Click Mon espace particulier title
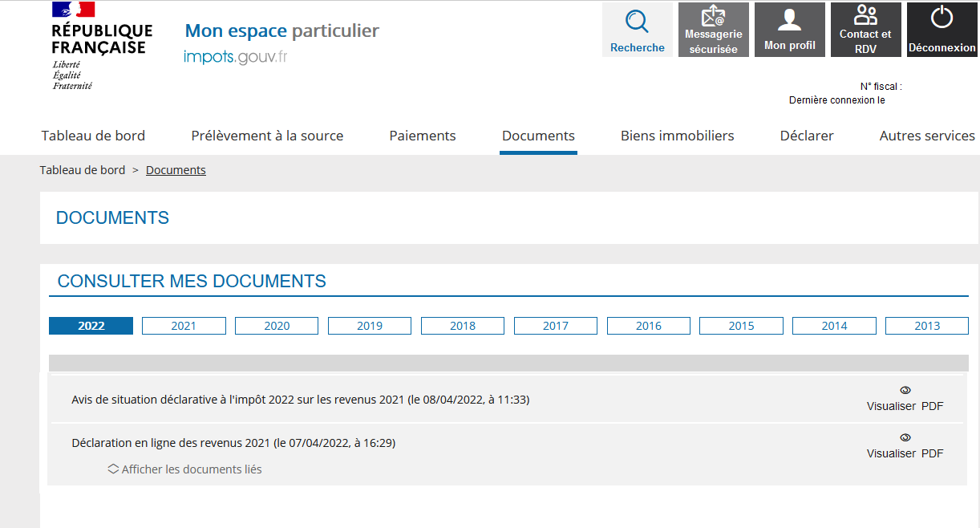The height and width of the screenshot is (528, 980). point(282,30)
